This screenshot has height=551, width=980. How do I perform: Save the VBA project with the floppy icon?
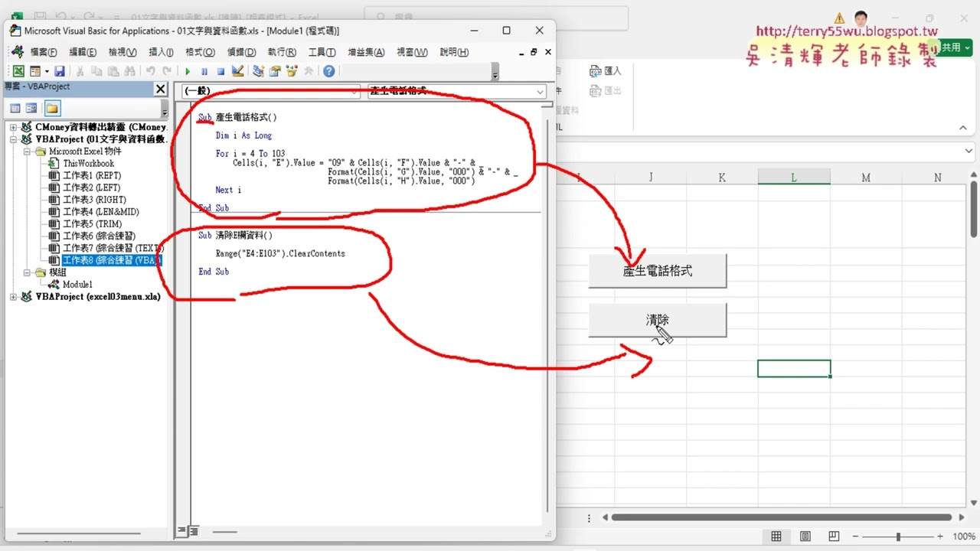click(x=59, y=71)
